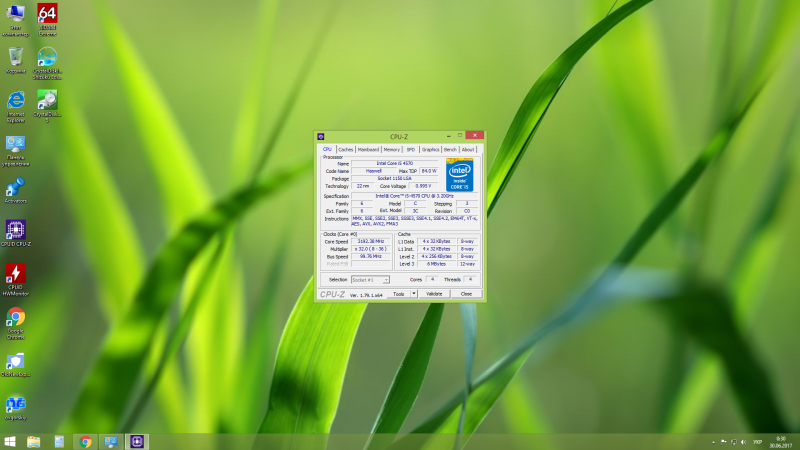Open the Internet Explorer desktop icon

pyautogui.click(x=15, y=106)
